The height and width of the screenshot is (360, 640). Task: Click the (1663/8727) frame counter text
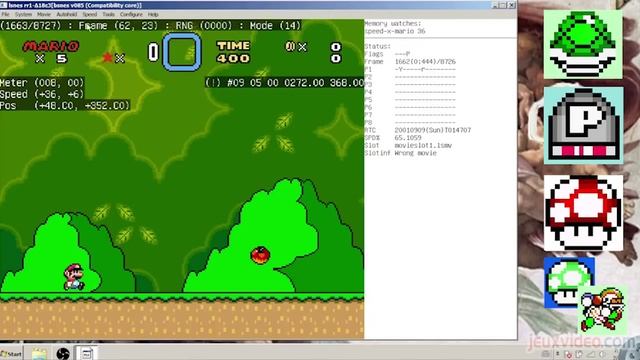pyautogui.click(x=31, y=26)
